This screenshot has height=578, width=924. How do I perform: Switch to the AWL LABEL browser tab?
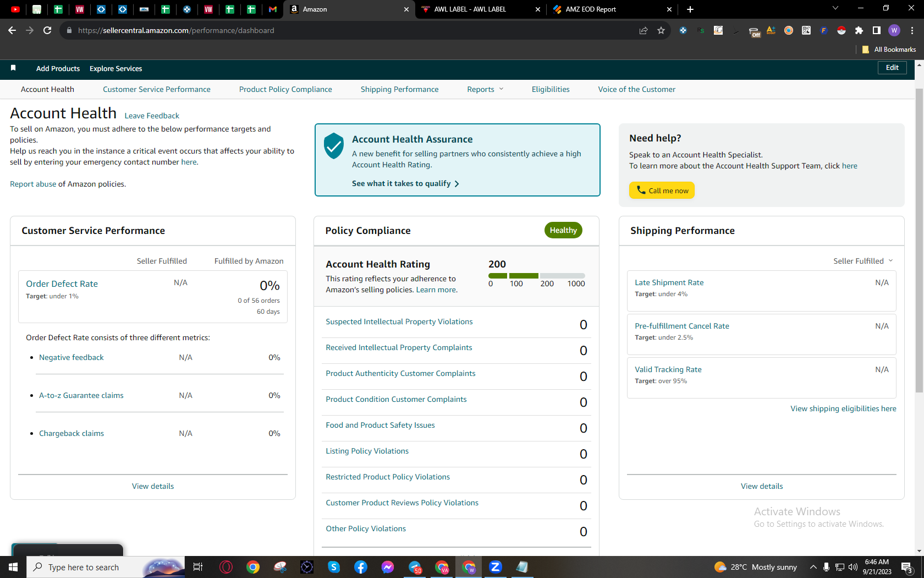point(481,9)
